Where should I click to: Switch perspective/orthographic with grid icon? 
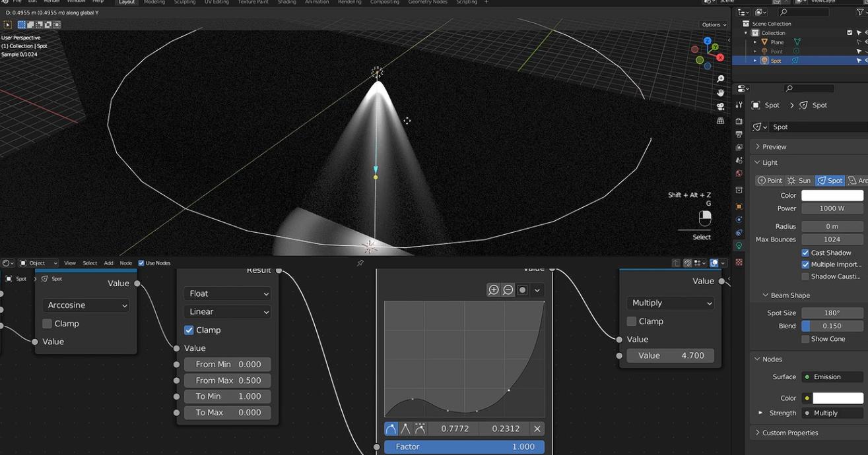pos(721,121)
